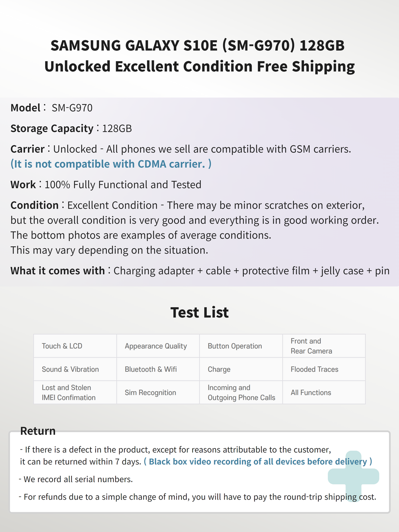
Task: Click the Incoming and Outgoing Phone Calls cell
Action: [x=241, y=392]
